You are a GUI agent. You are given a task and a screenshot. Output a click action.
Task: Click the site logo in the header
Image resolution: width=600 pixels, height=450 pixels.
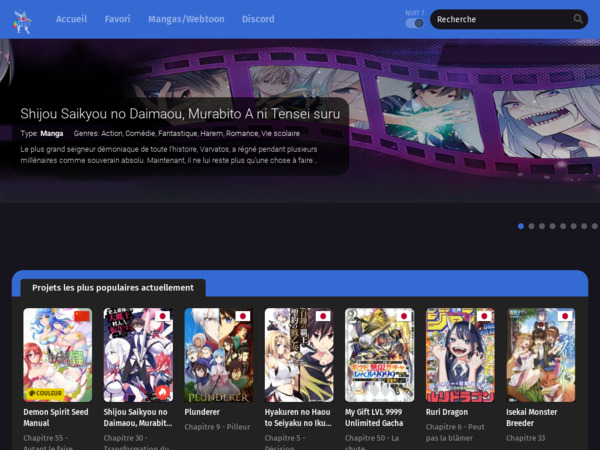tap(23, 22)
